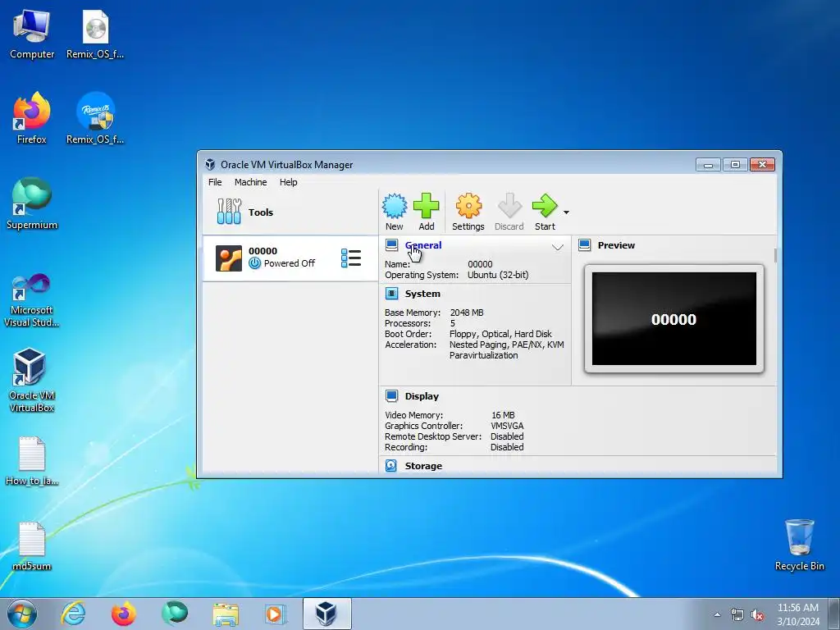Select the How_to_la... text file icon
840x630 pixels.
[x=32, y=461]
